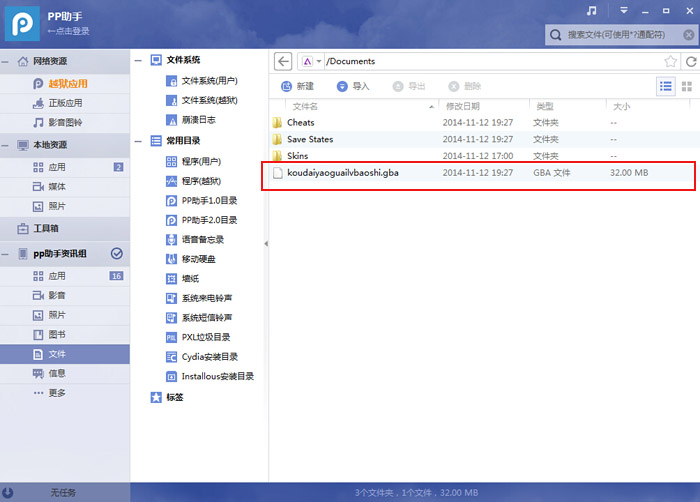Viewport: 700px width, 502px height.
Task: Click the middle panel collapse arrow handle
Action: pos(266,244)
